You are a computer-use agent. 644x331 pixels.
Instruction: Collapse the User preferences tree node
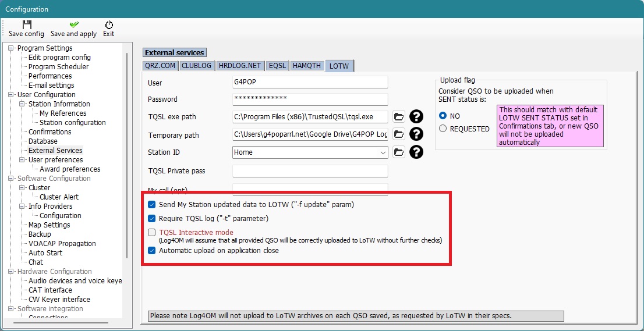[22, 160]
